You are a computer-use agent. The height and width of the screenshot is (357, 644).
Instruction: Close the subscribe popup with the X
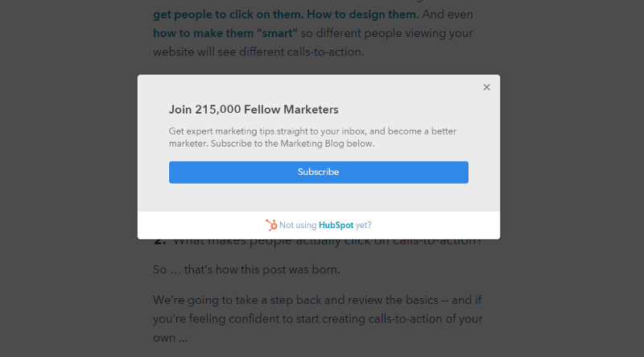click(x=486, y=87)
